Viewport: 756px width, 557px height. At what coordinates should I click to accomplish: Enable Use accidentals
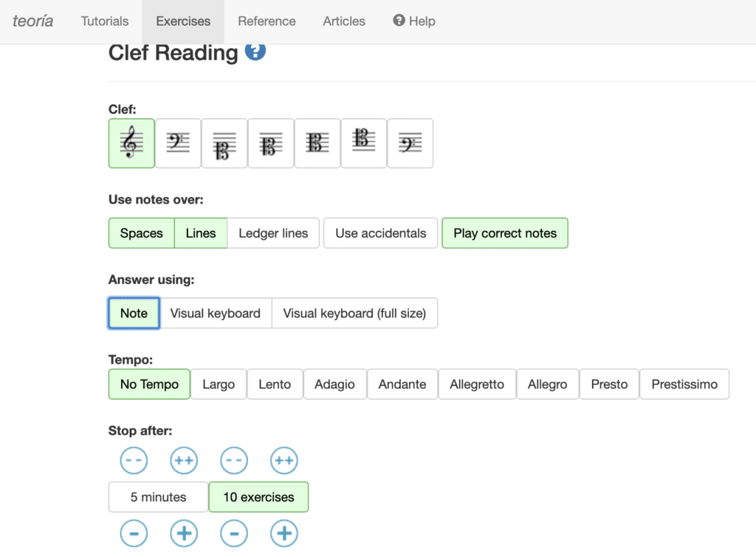pyautogui.click(x=380, y=233)
